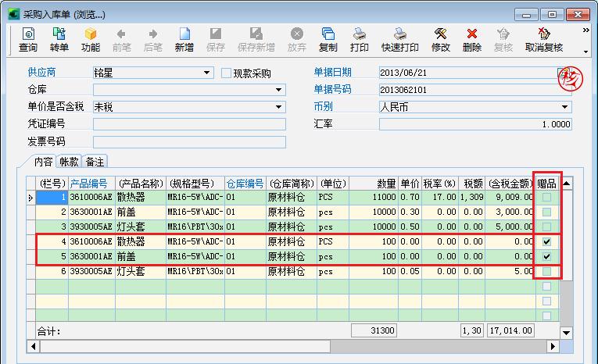This screenshot has height=364, width=598.
Task: Click the 取消复核 cancel review icon
Action: pyautogui.click(x=544, y=40)
